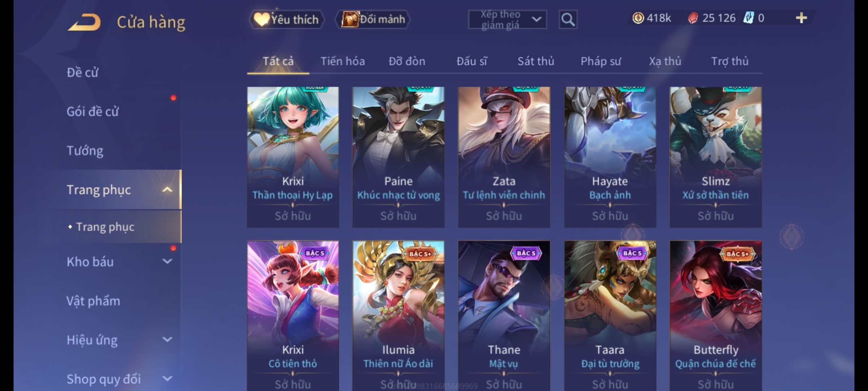Tap the gold coin balance icon
The width and height of the screenshot is (868, 391).
pyautogui.click(x=638, y=18)
